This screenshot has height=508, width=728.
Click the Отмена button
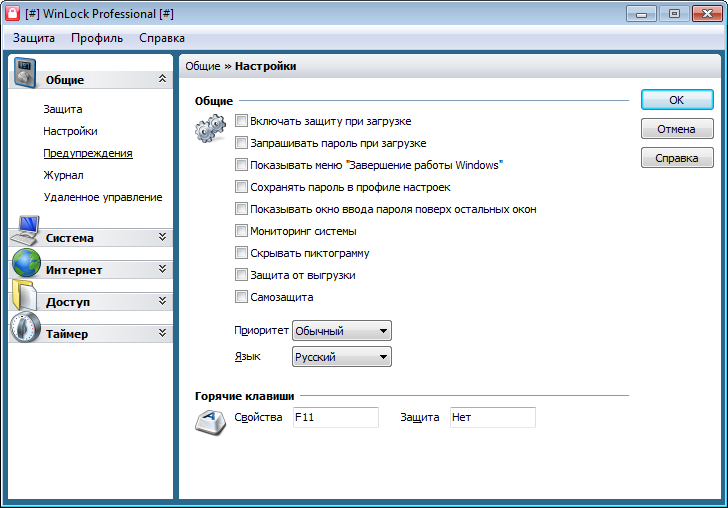pos(677,129)
